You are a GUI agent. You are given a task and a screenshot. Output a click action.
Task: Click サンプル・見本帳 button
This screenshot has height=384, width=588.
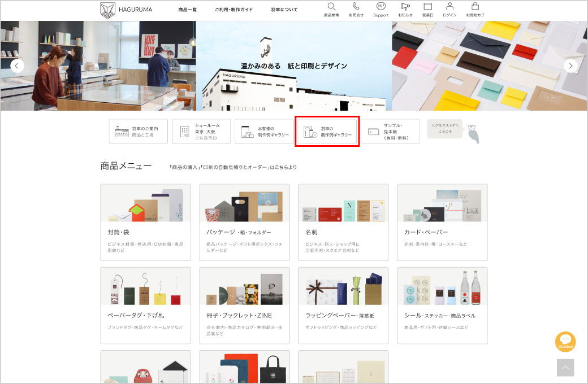390,132
